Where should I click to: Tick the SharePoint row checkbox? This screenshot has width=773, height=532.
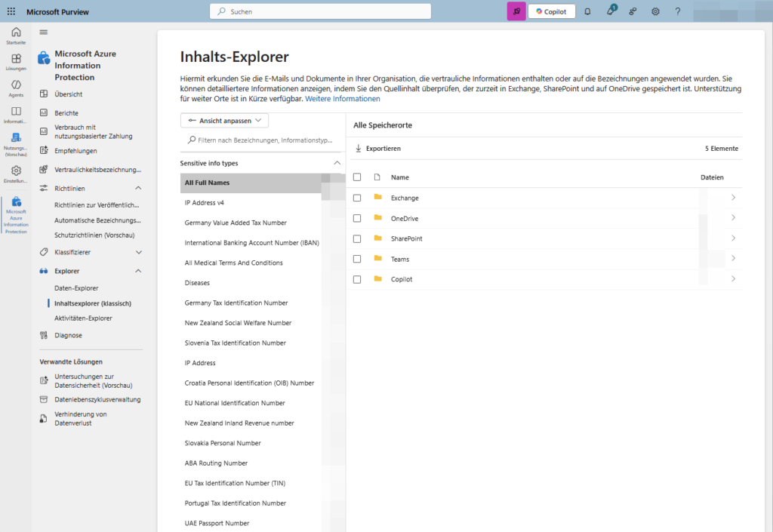click(x=357, y=238)
